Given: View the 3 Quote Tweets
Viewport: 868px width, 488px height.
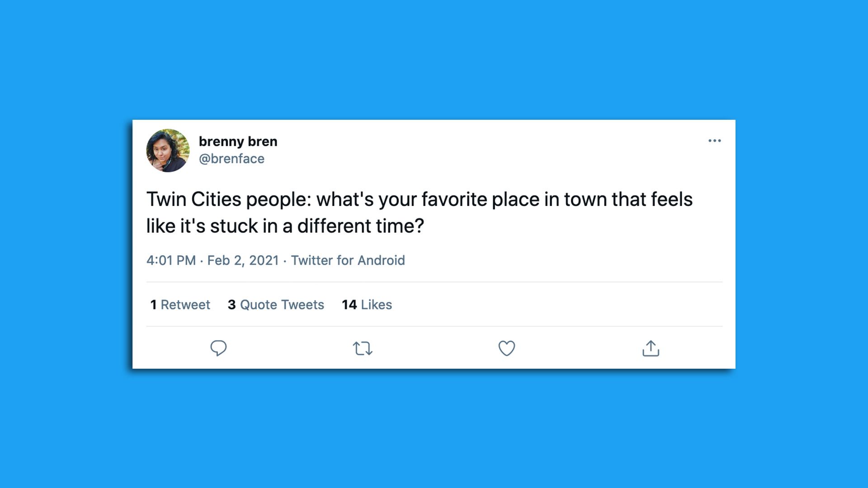Looking at the screenshot, I should (275, 305).
